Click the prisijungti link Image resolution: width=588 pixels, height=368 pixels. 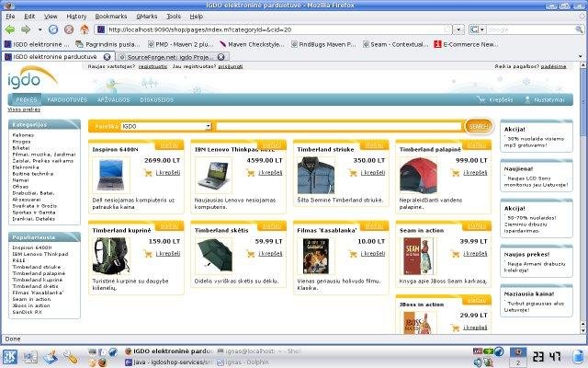231,66
